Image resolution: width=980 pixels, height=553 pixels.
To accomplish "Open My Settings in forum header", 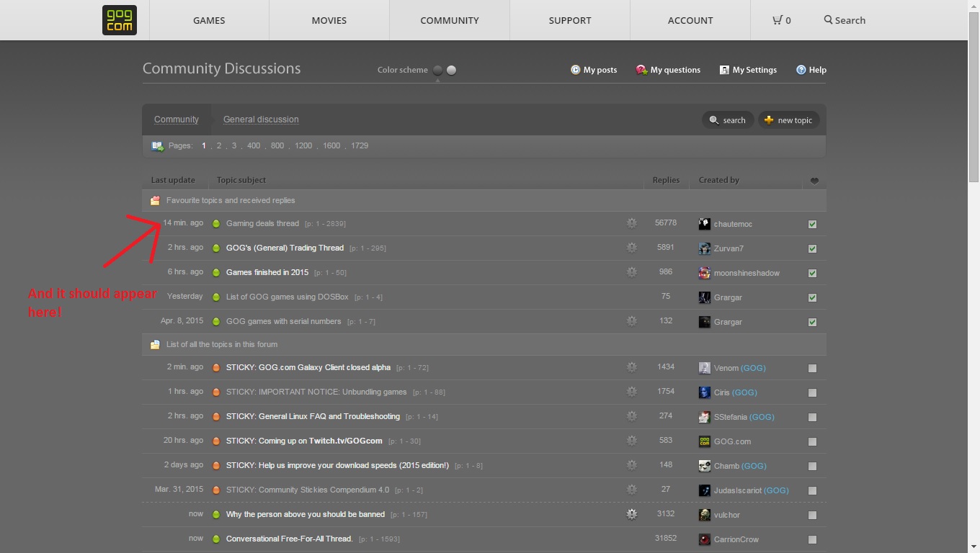I will (748, 70).
